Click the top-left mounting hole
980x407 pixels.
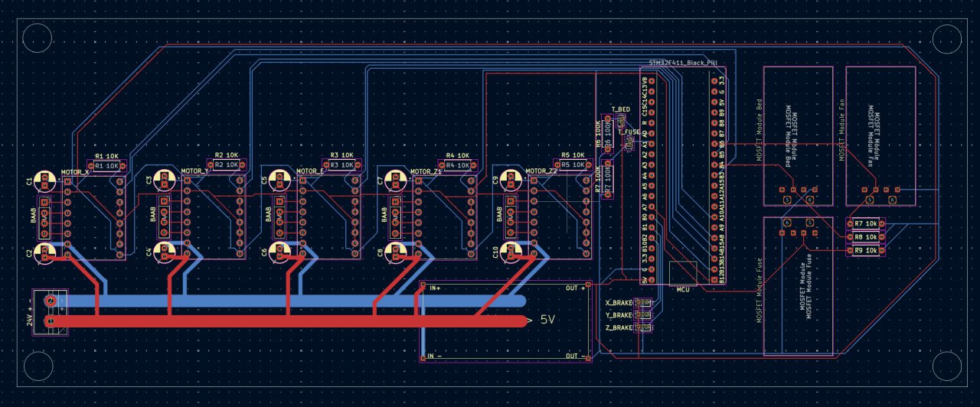[x=37, y=37]
